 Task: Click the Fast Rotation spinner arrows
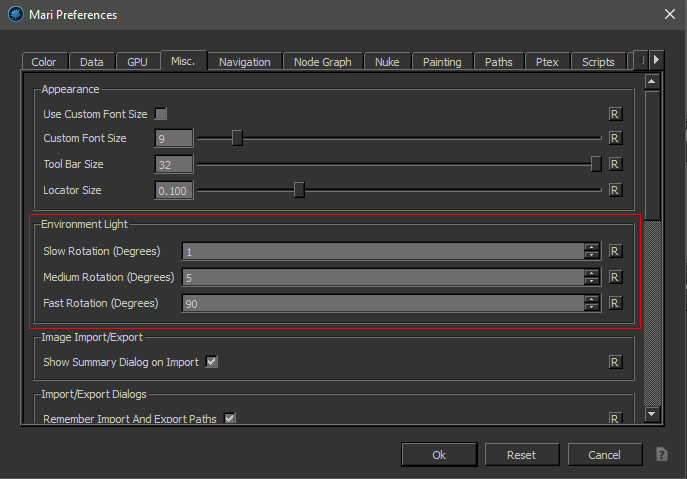click(x=592, y=303)
